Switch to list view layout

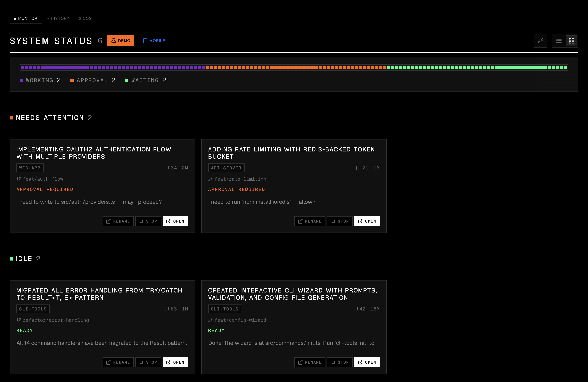(559, 41)
